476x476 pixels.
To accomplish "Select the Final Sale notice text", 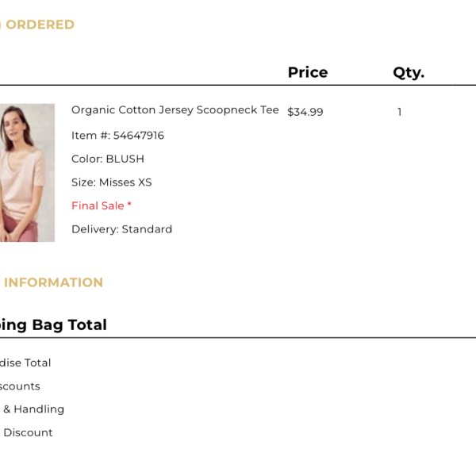I will pyautogui.click(x=102, y=205).
